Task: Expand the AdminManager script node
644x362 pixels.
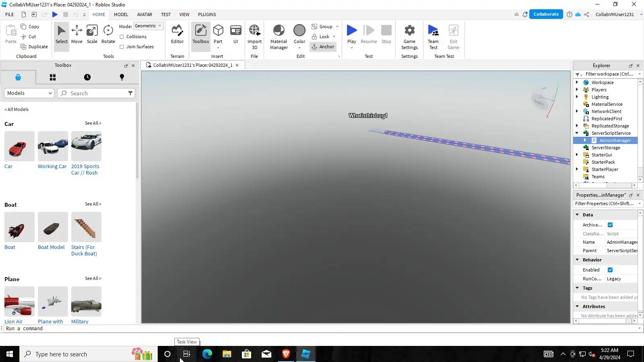Action: 585,140
